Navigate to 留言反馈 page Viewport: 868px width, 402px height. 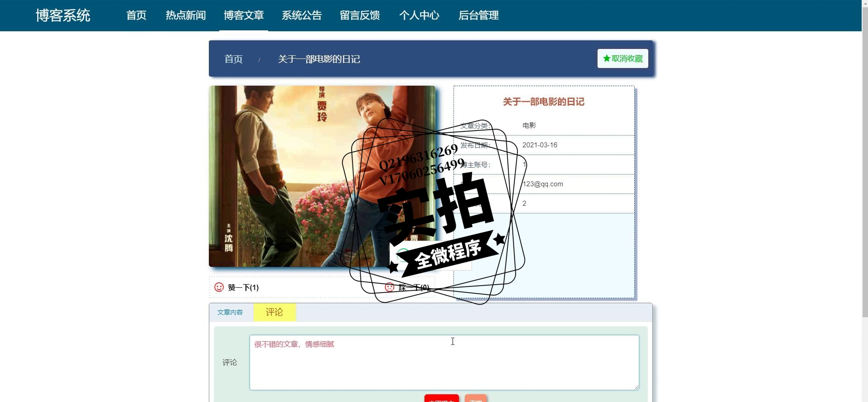click(x=360, y=15)
